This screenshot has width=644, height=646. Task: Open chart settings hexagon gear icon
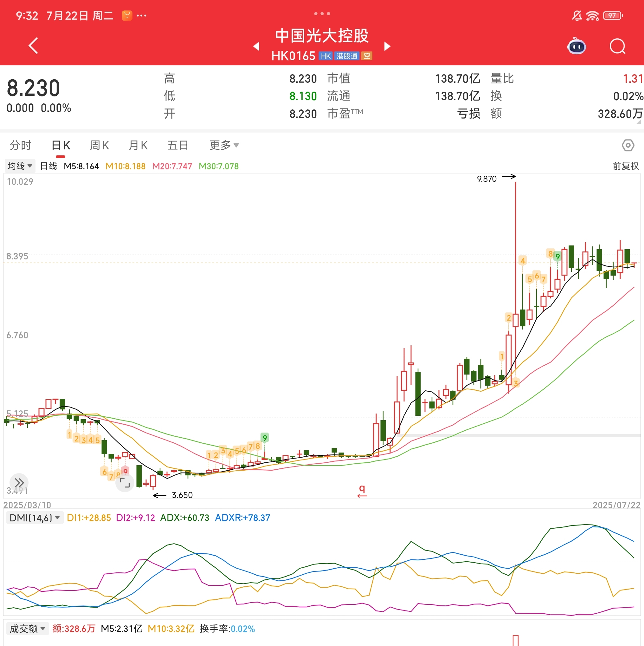(x=628, y=145)
